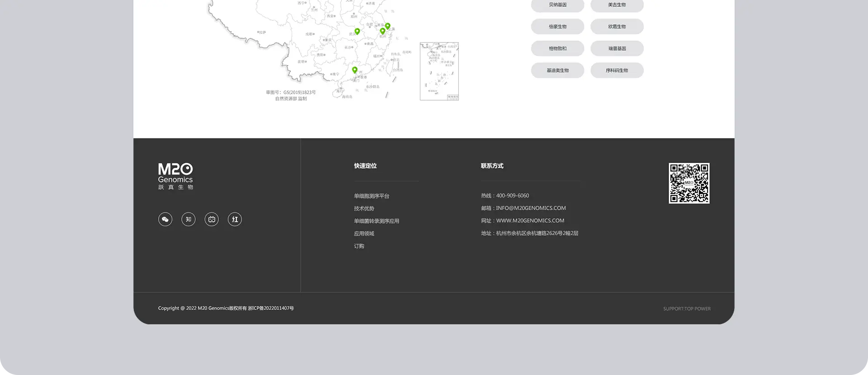The height and width of the screenshot is (375, 868).
Task: Click the 格物致和 partner button
Action: pyautogui.click(x=557, y=49)
